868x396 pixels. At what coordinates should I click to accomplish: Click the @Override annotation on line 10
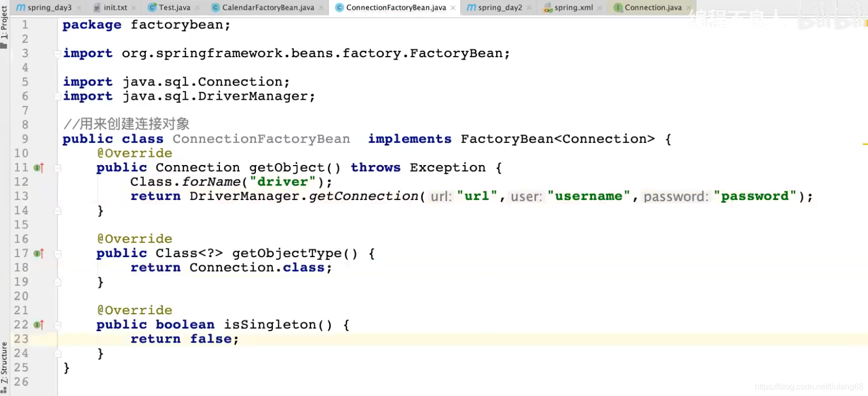tap(134, 153)
